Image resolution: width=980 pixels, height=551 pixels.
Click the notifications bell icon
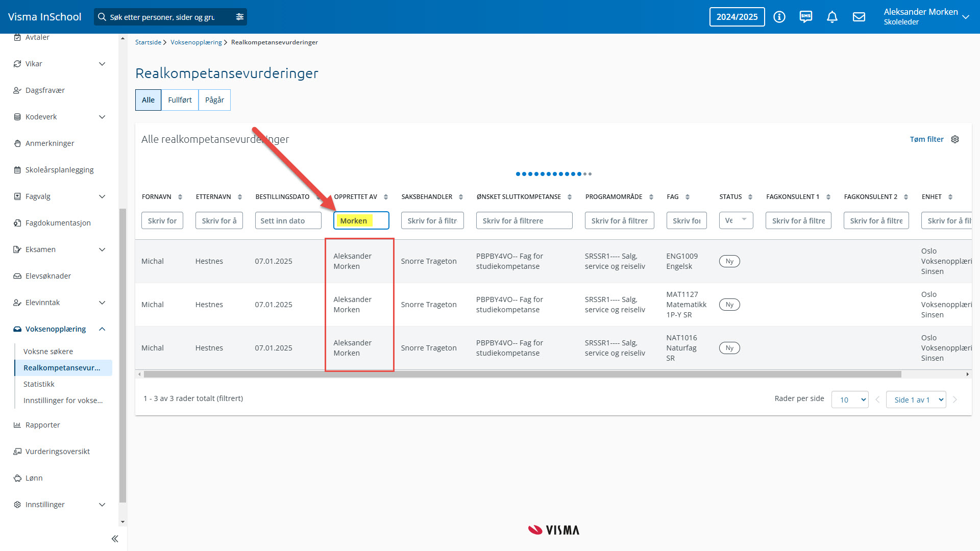[832, 17]
